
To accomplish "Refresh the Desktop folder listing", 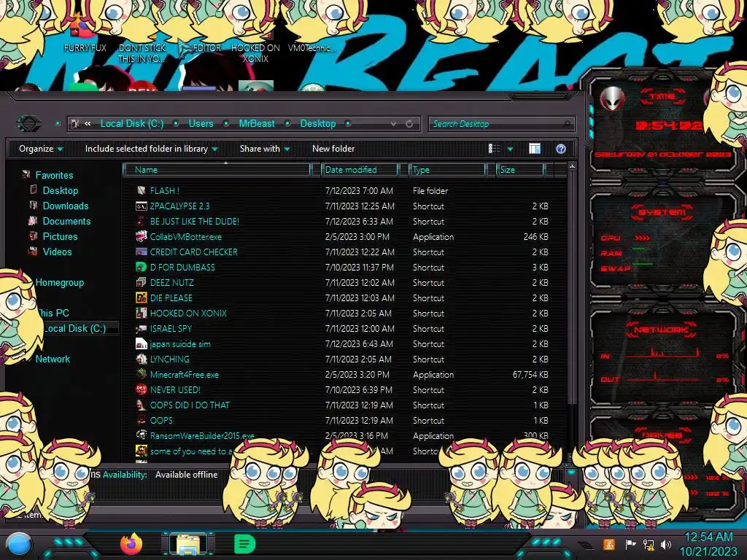I will [409, 124].
